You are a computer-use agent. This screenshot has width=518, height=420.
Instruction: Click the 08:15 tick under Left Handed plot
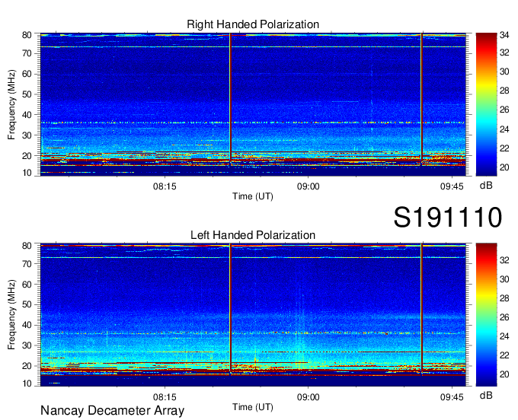tap(165, 397)
